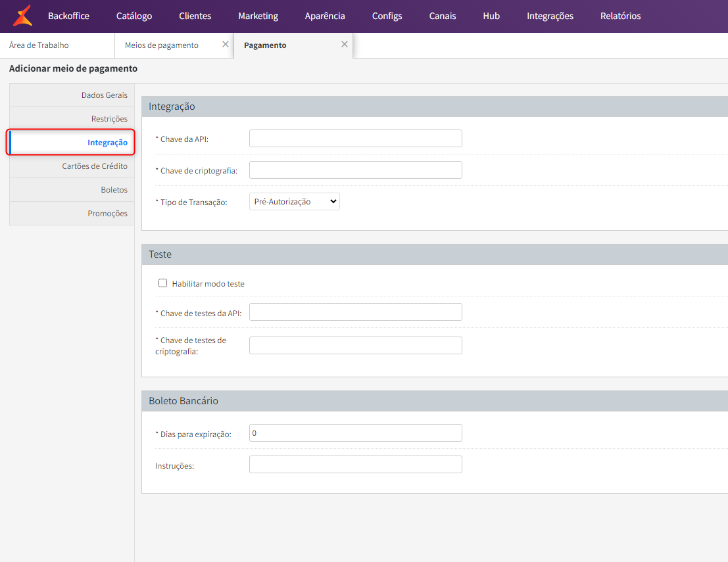
Task: Go to Restrições section
Action: 72,119
